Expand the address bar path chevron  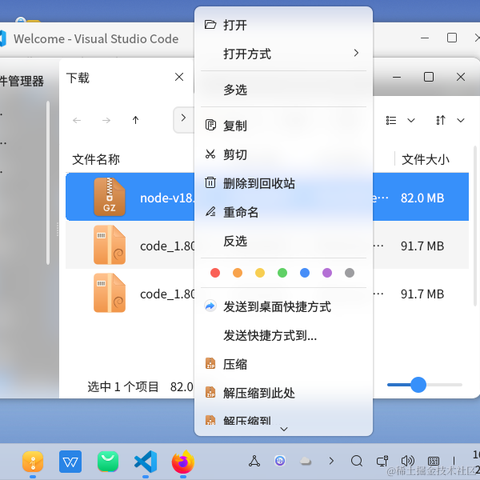(x=183, y=118)
